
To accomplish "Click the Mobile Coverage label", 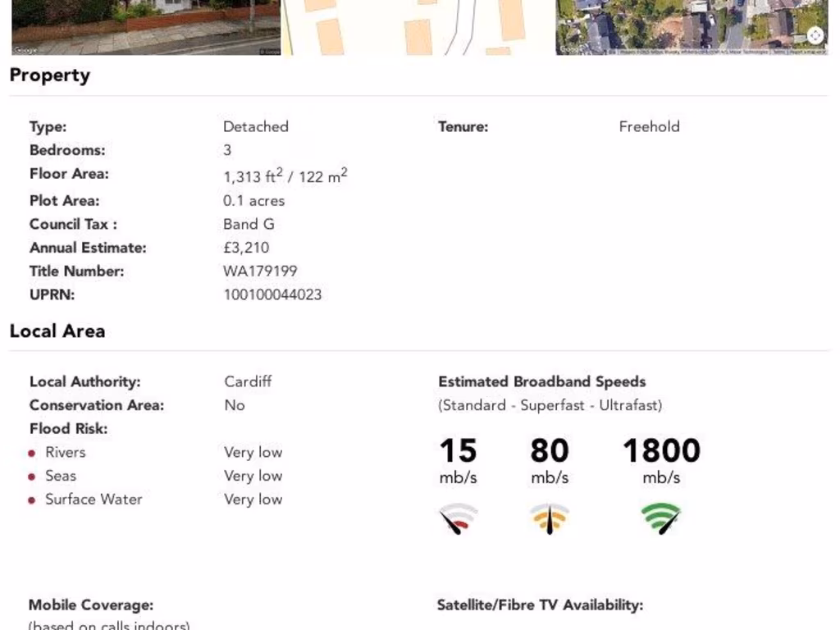I will tap(91, 605).
